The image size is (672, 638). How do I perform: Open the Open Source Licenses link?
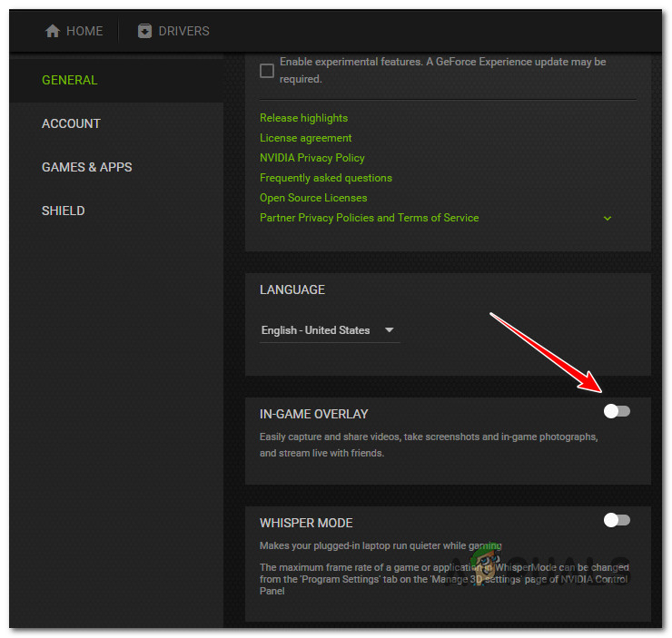coord(313,198)
